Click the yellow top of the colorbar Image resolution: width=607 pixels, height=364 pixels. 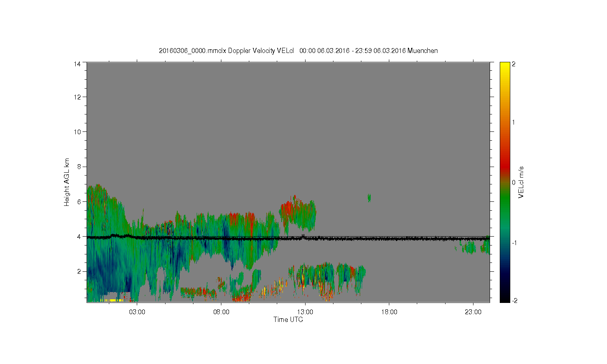point(504,67)
